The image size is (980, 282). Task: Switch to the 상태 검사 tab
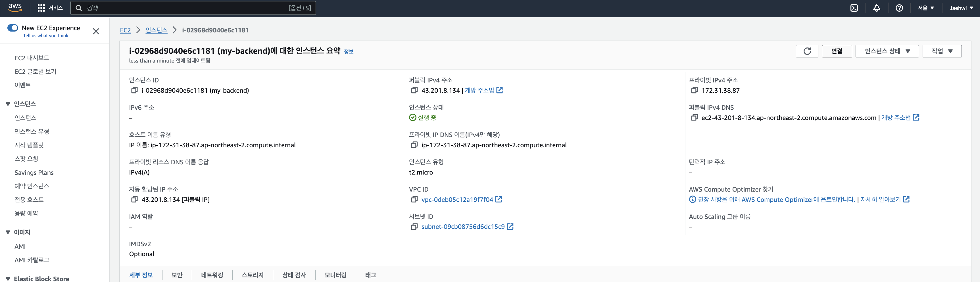(294, 275)
